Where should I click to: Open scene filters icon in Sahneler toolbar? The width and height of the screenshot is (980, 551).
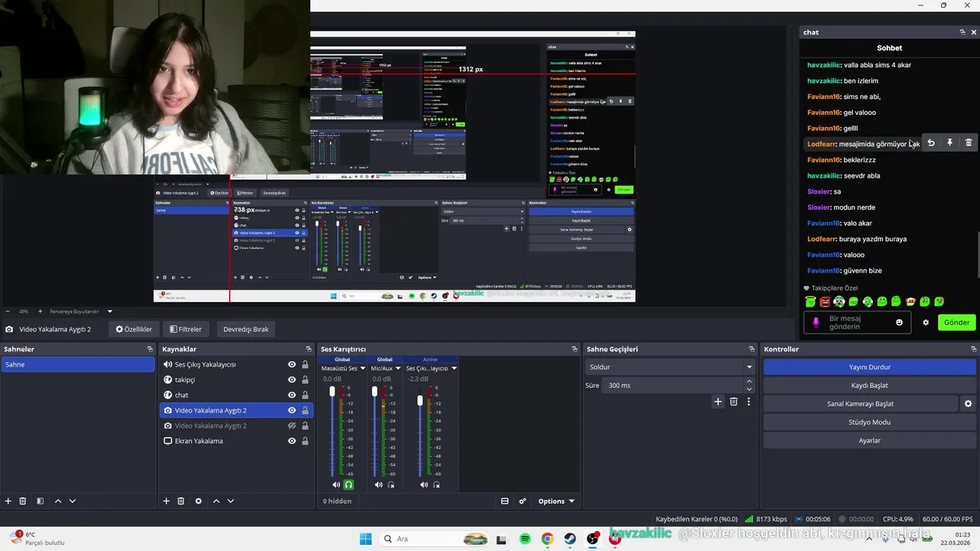tap(40, 501)
